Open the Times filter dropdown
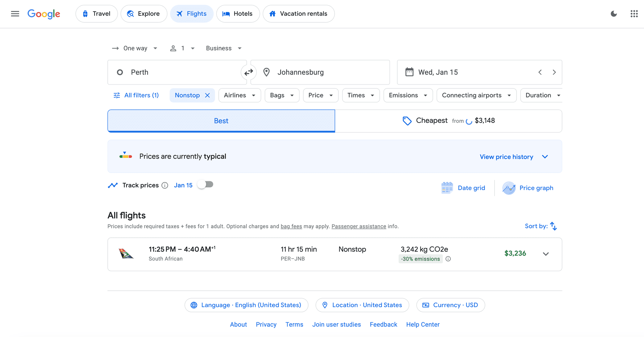Screen dimensions: 644x337 (361, 95)
